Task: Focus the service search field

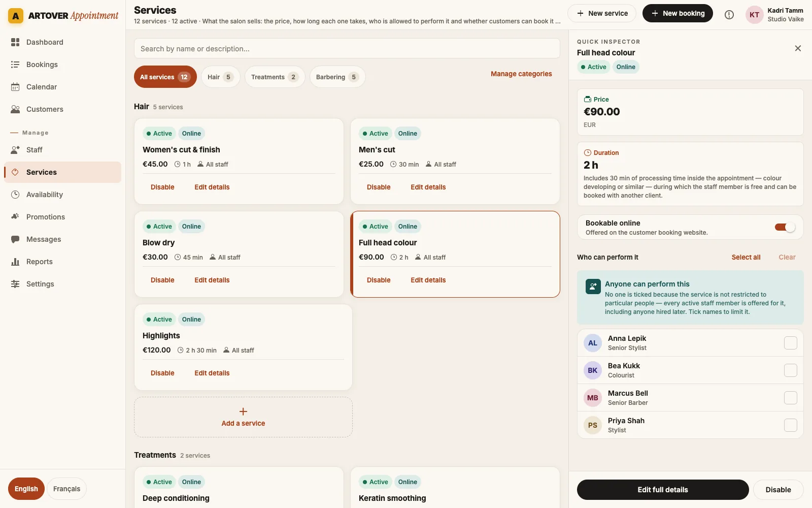Action: [347, 49]
